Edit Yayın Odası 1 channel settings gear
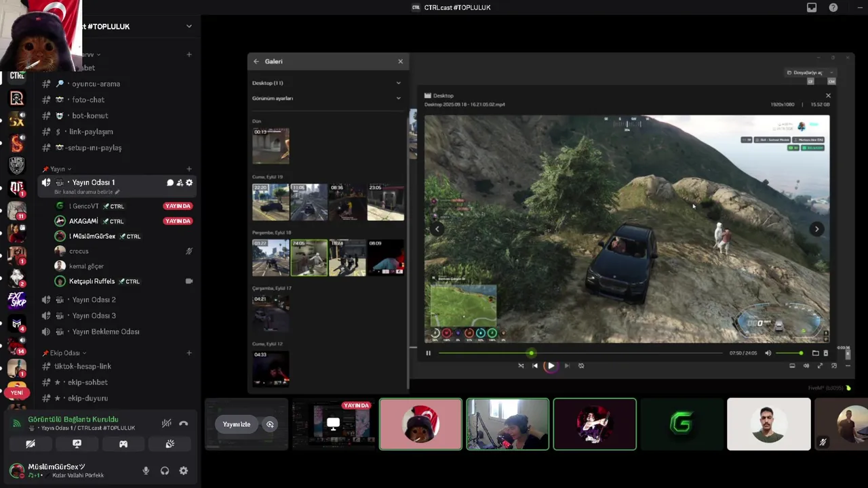Screen dimensions: 868x488 click(x=189, y=182)
